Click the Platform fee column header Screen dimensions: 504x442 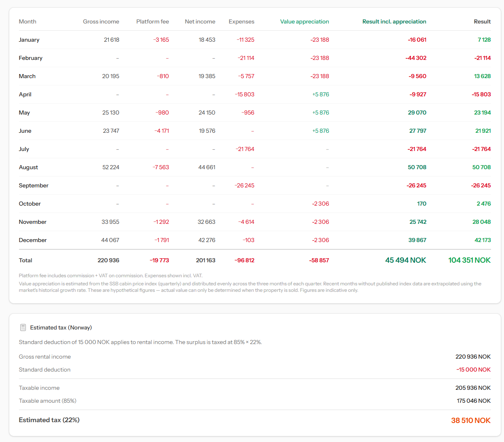(x=153, y=21)
